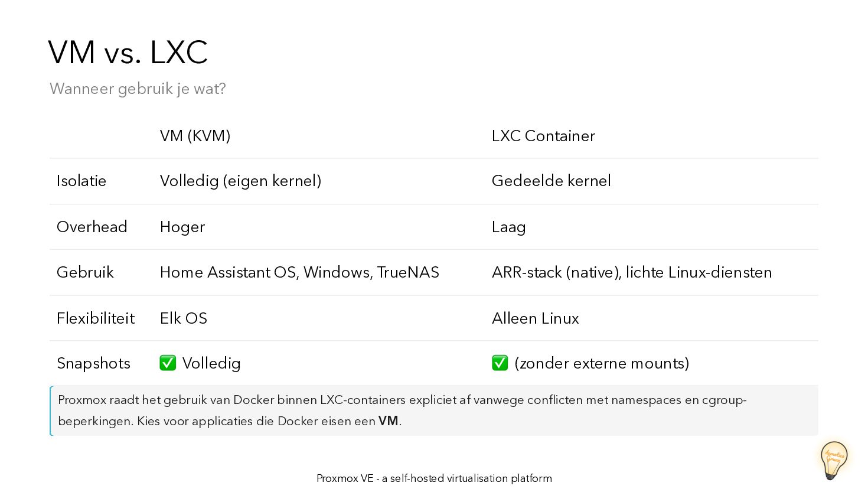Click the Proxmox VE footer text
868x489 pixels.
coord(434,478)
